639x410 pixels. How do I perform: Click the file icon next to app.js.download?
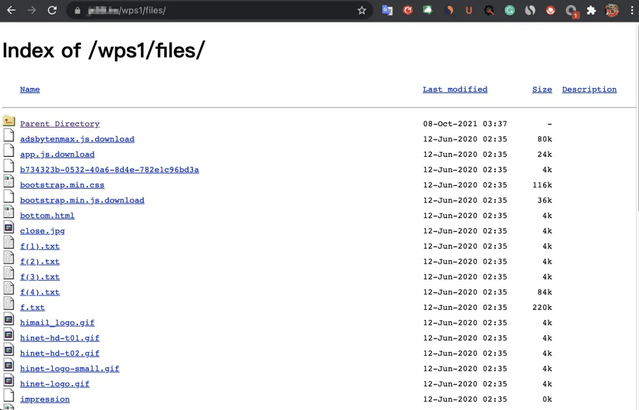pyautogui.click(x=9, y=150)
